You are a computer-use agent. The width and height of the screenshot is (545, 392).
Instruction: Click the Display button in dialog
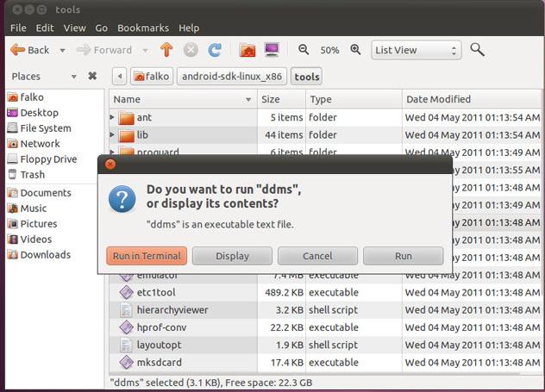[232, 256]
